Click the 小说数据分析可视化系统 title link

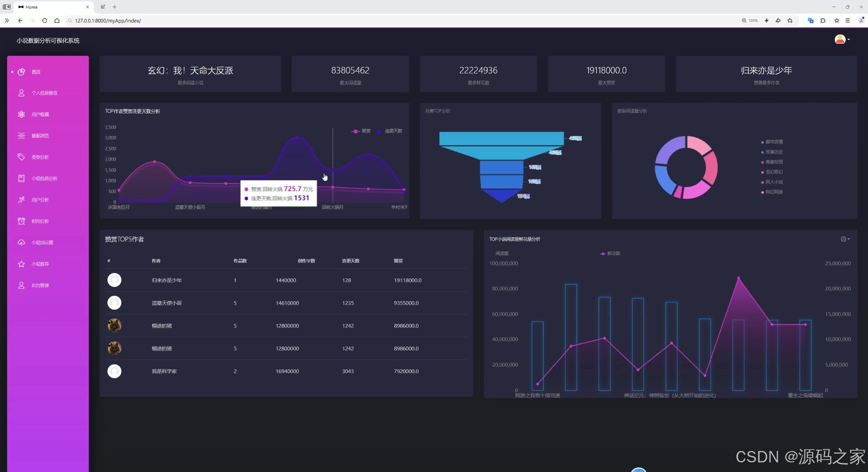pyautogui.click(x=48, y=41)
